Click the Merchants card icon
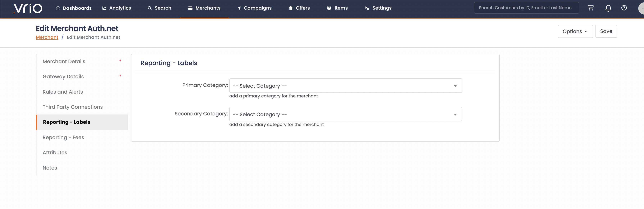This screenshot has height=209, width=644. point(190,8)
